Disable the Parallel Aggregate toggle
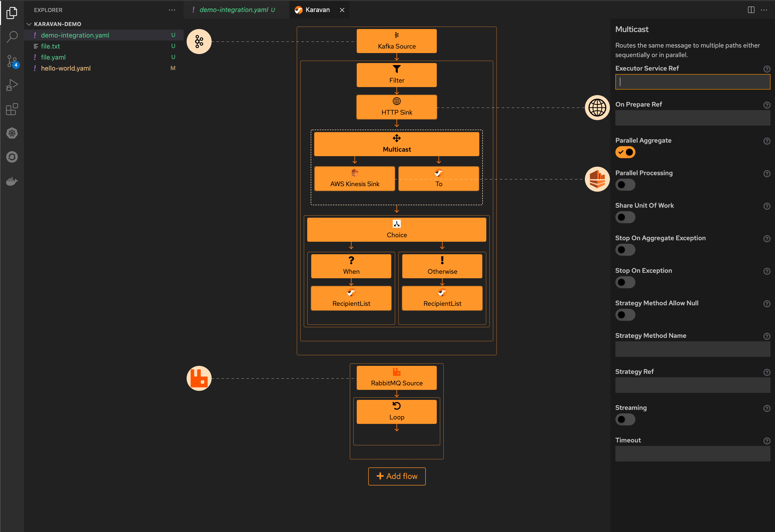Image resolution: width=775 pixels, height=532 pixels. click(x=625, y=152)
